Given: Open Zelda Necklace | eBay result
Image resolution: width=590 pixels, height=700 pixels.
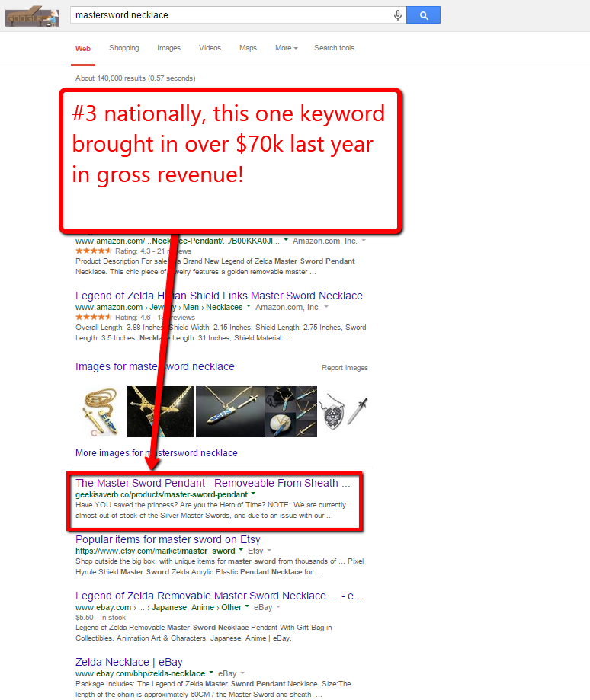Looking at the screenshot, I should (x=129, y=662).
